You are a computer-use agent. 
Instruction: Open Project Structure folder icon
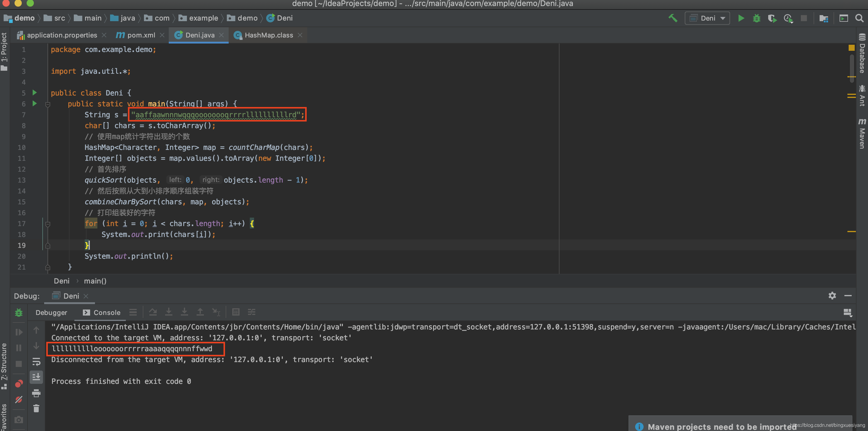tap(824, 18)
